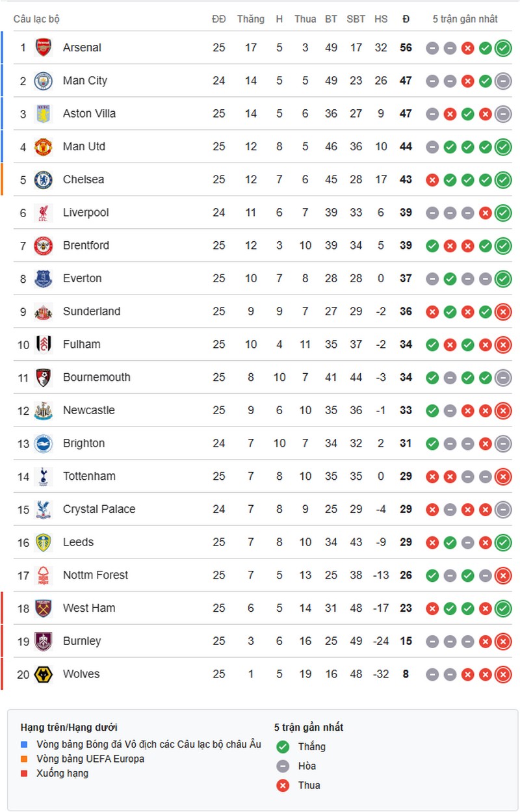
Task: Click the Tottenham club logo
Action: pyautogui.click(x=44, y=477)
